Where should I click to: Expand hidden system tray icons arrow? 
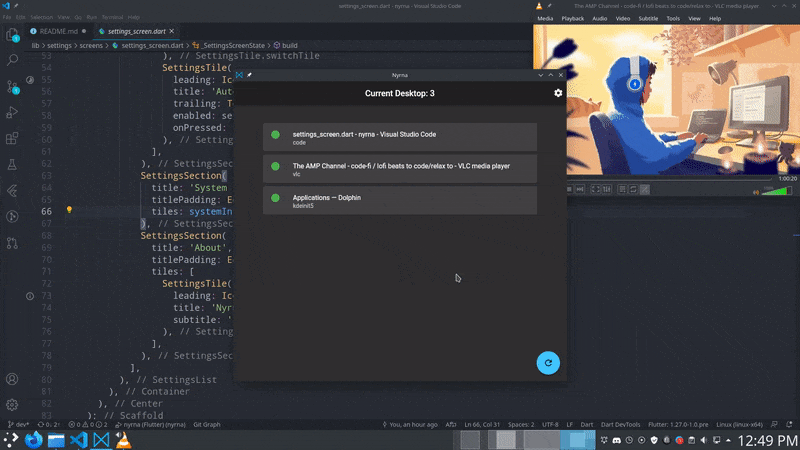pos(728,440)
